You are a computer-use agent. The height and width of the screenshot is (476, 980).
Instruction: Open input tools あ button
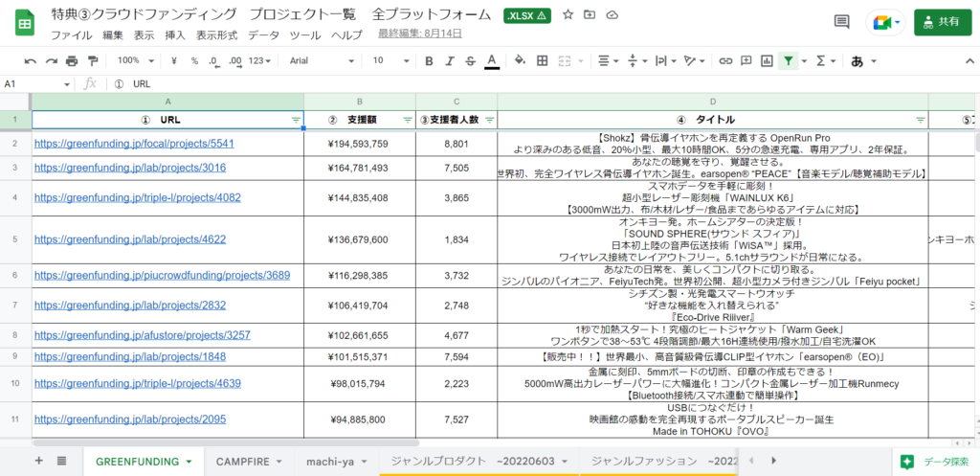click(857, 60)
